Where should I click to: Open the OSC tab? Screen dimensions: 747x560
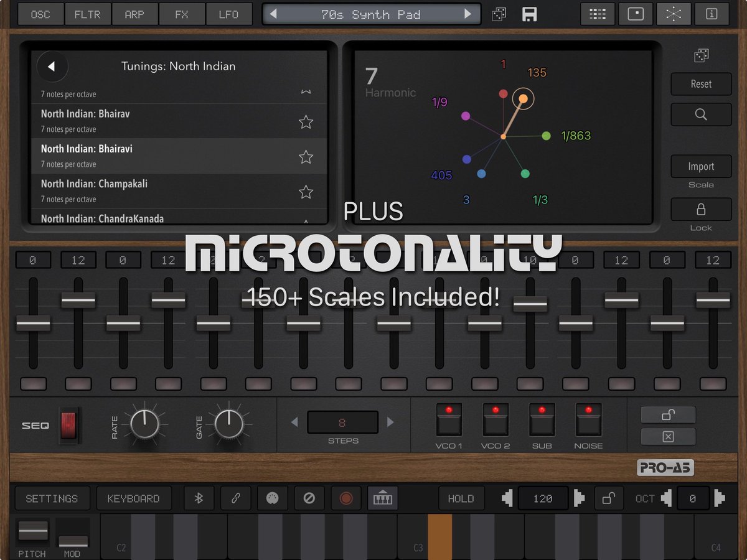[40, 14]
